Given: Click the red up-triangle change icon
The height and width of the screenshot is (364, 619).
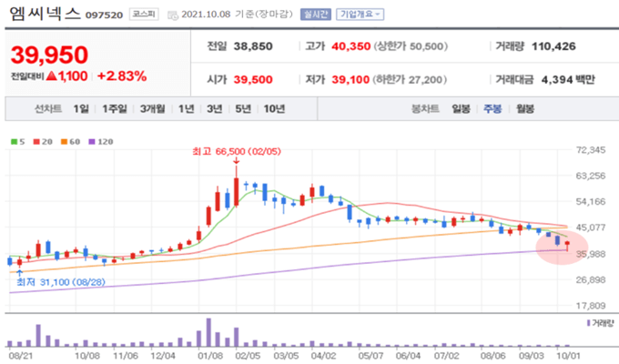Looking at the screenshot, I should click(51, 76).
